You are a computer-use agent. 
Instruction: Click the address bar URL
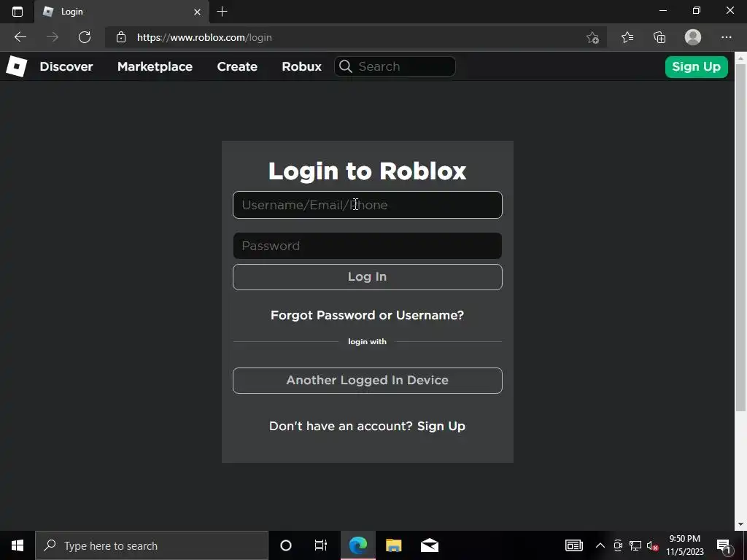click(204, 38)
